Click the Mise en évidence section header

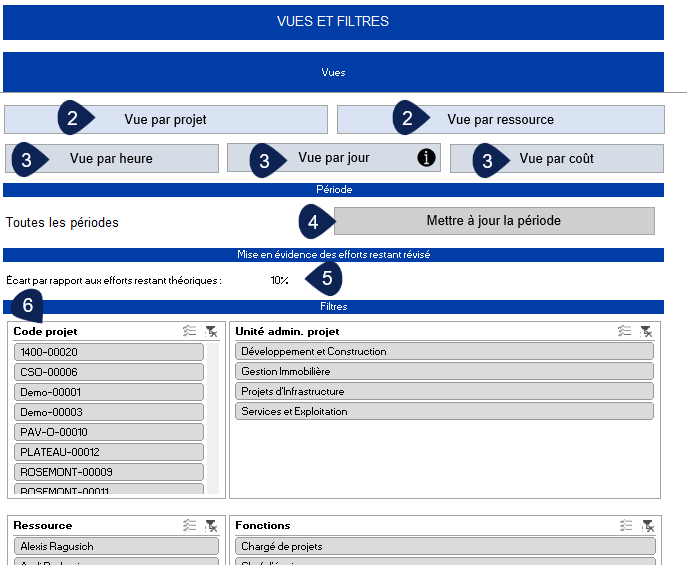(333, 254)
